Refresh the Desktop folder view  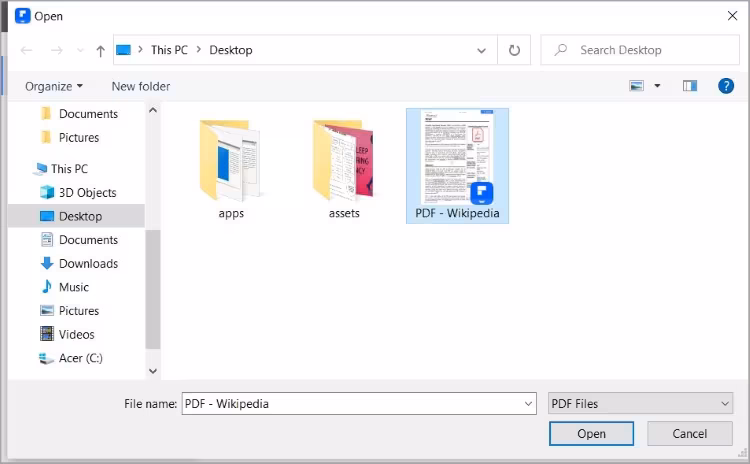pos(514,50)
